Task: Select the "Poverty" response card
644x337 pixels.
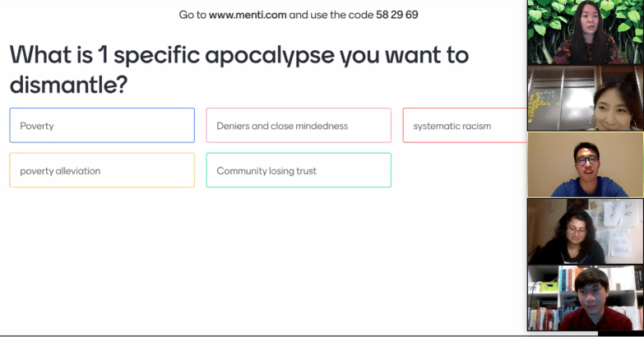Action: [x=102, y=126]
